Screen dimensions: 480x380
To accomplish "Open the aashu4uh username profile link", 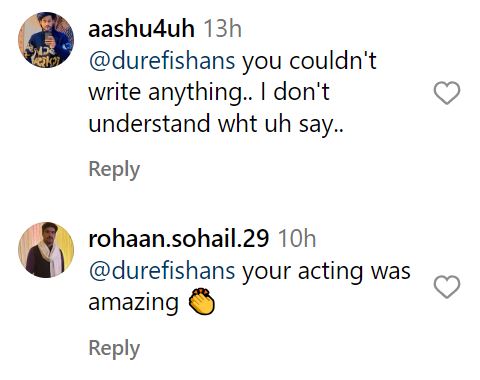I will pos(142,29).
